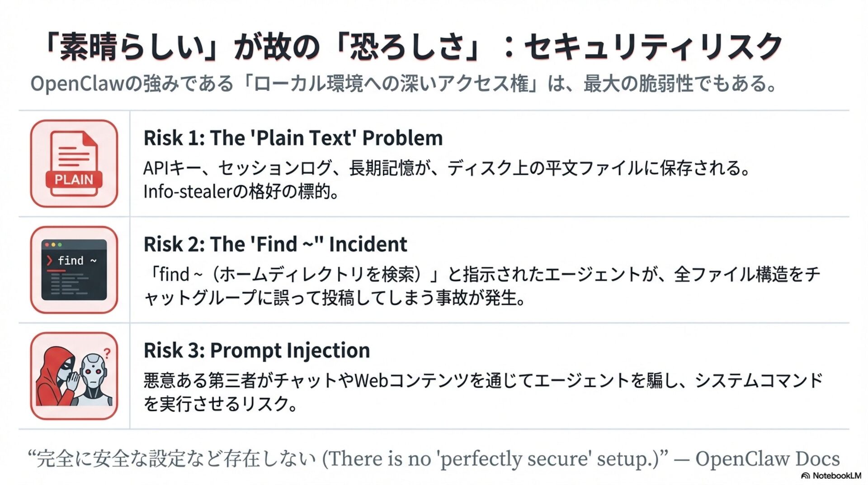Click the find ~ terminal icon
868x485 pixels.
click(74, 270)
